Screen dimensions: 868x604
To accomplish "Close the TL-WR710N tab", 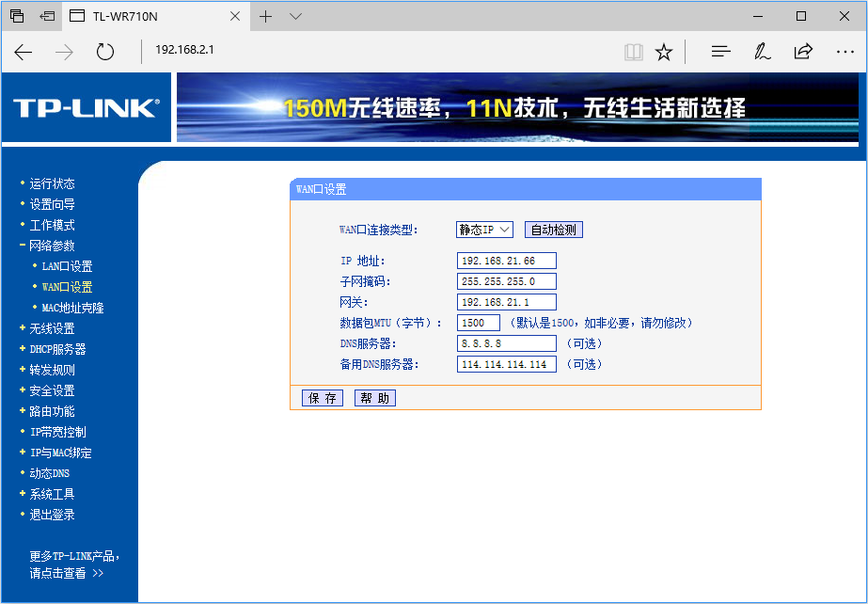I will click(x=235, y=17).
